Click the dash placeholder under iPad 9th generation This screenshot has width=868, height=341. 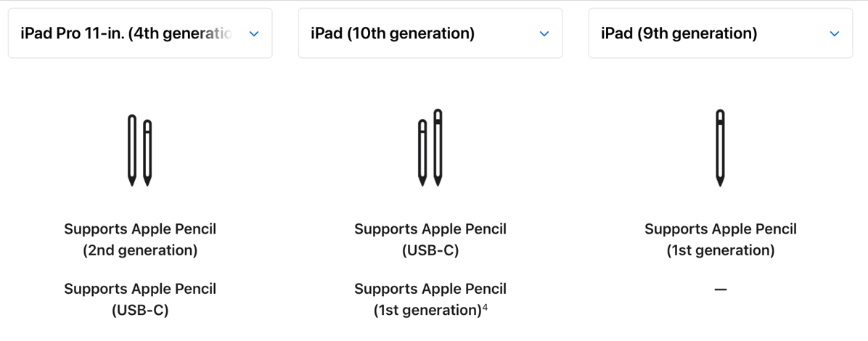[x=721, y=289]
